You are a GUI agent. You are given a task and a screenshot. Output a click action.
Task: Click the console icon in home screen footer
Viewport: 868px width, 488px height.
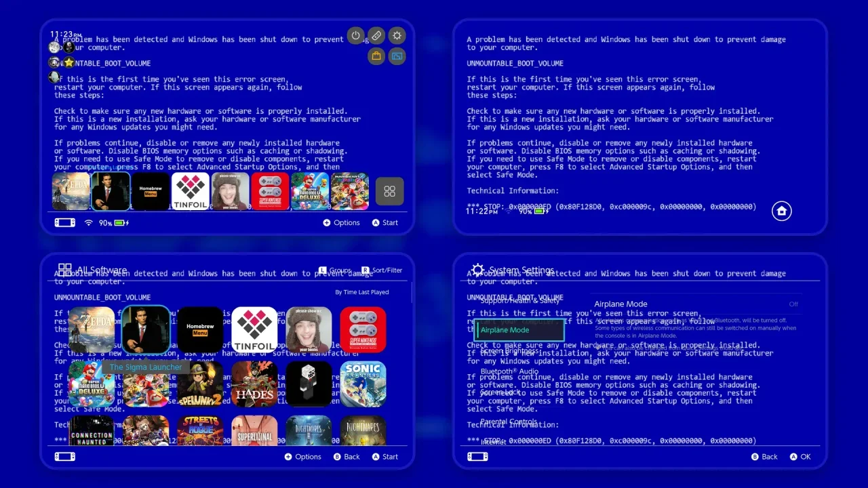click(65, 222)
